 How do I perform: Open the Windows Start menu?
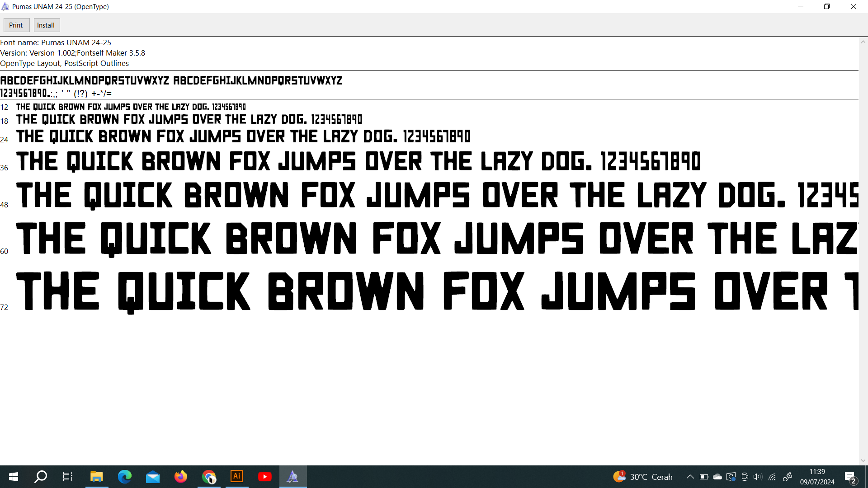[14, 476]
